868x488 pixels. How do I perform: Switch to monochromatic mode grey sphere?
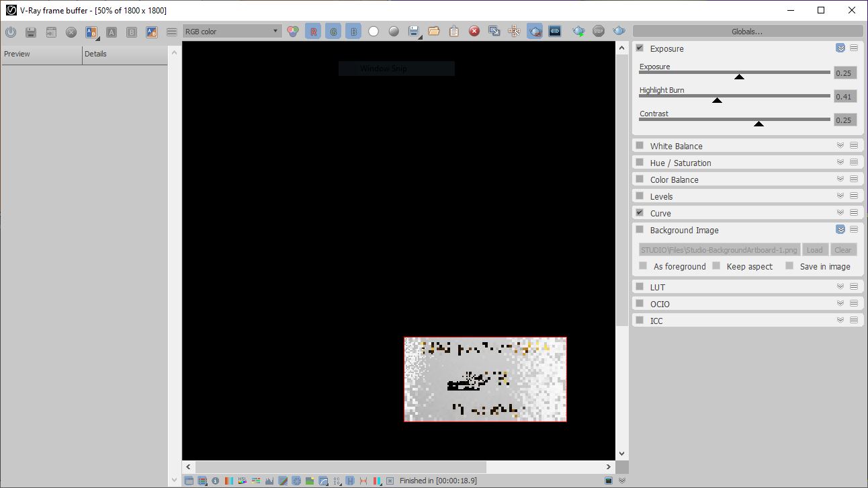(x=394, y=31)
